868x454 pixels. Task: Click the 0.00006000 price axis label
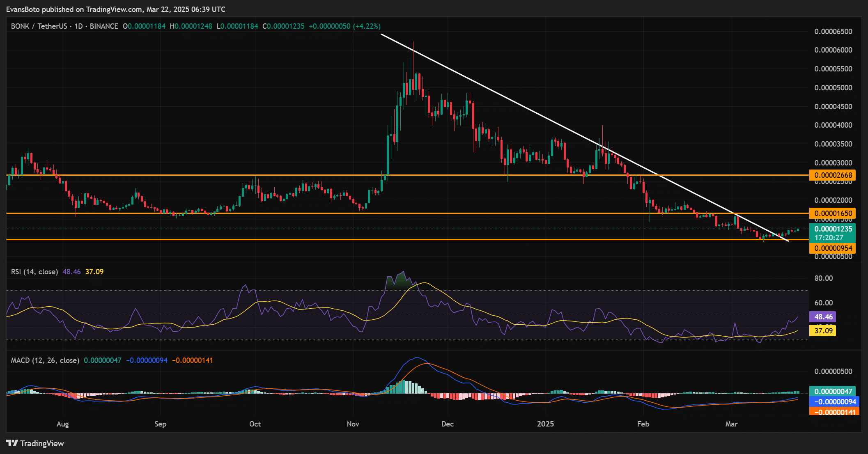click(834, 50)
